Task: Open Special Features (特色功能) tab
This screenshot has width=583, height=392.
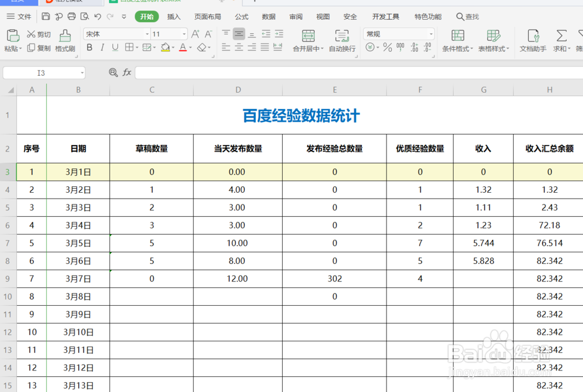Action: click(x=428, y=17)
